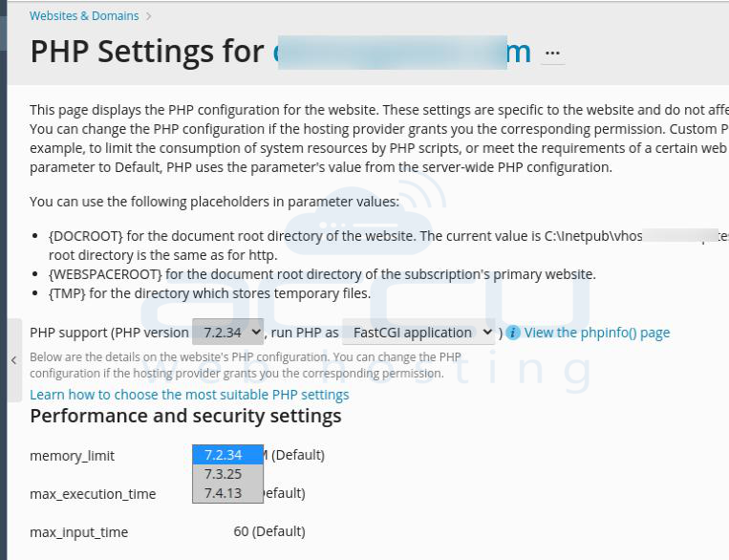
Task: Collapse the sidebar using left arrow handle
Action: (14, 360)
